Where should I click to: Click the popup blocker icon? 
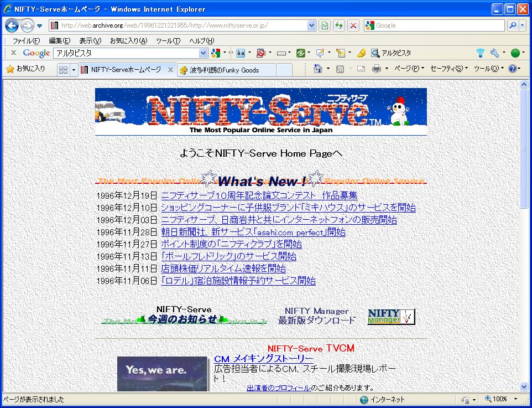260,53
